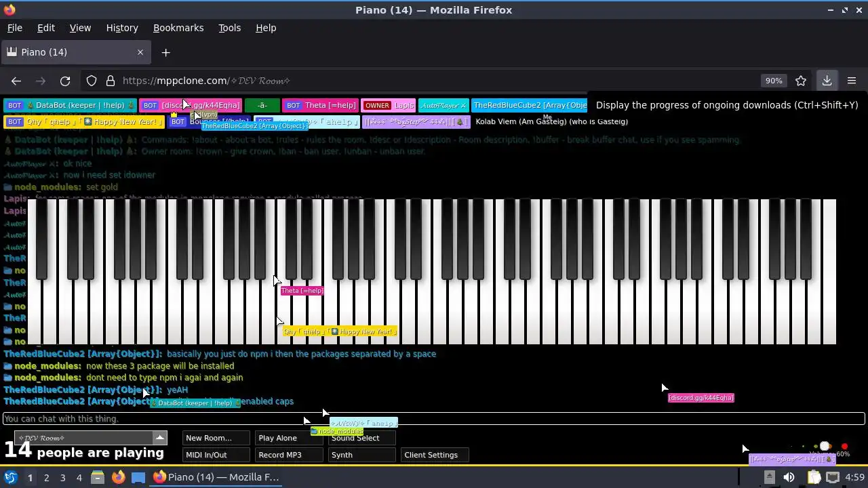This screenshot has width=868, height=488.
Task: Expand the DEV Room channel list arrow
Action: [x=159, y=438]
